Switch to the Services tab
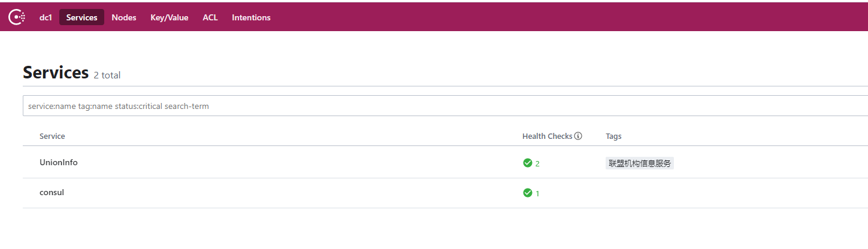 (81, 17)
